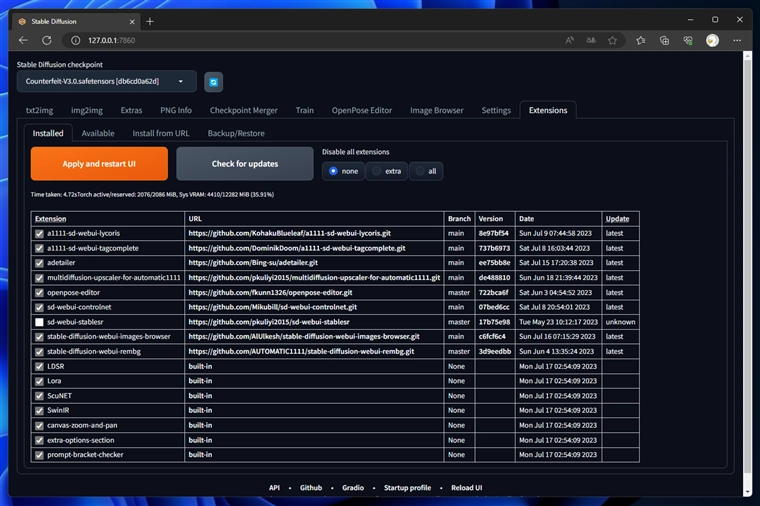Switch to Install from URL sub-tab

click(161, 133)
